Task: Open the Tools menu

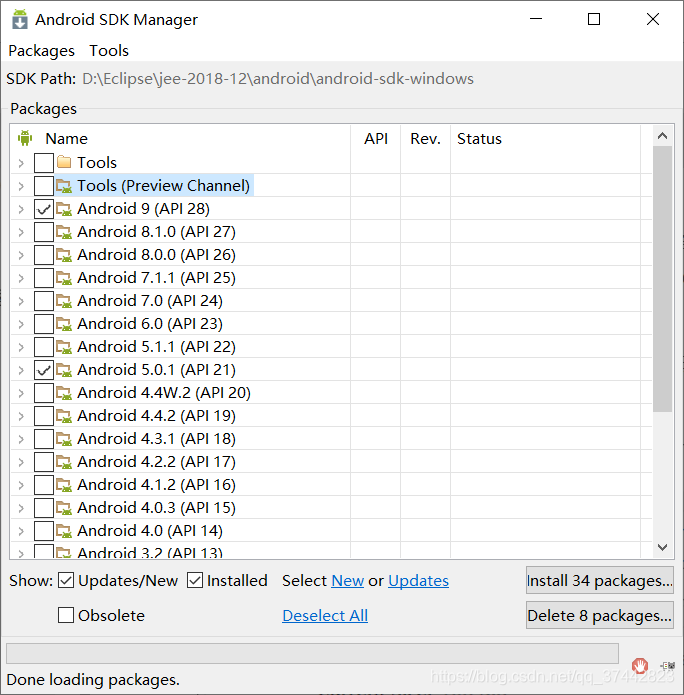Action: (x=109, y=51)
